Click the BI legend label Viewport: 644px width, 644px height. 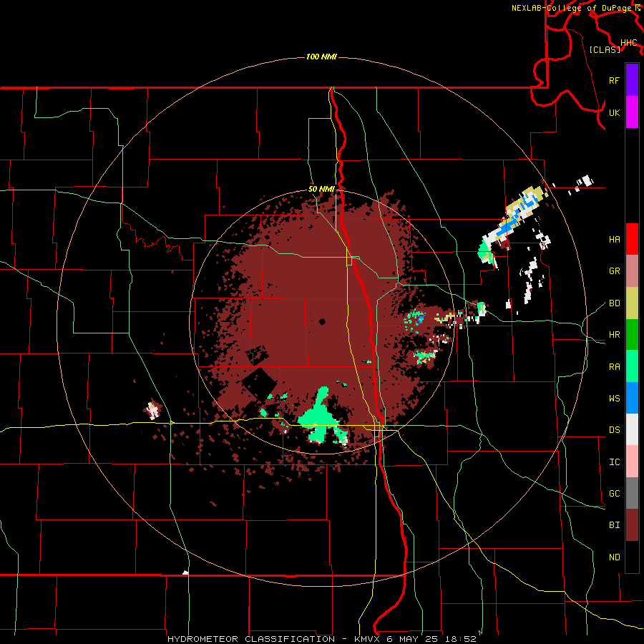tap(614, 525)
